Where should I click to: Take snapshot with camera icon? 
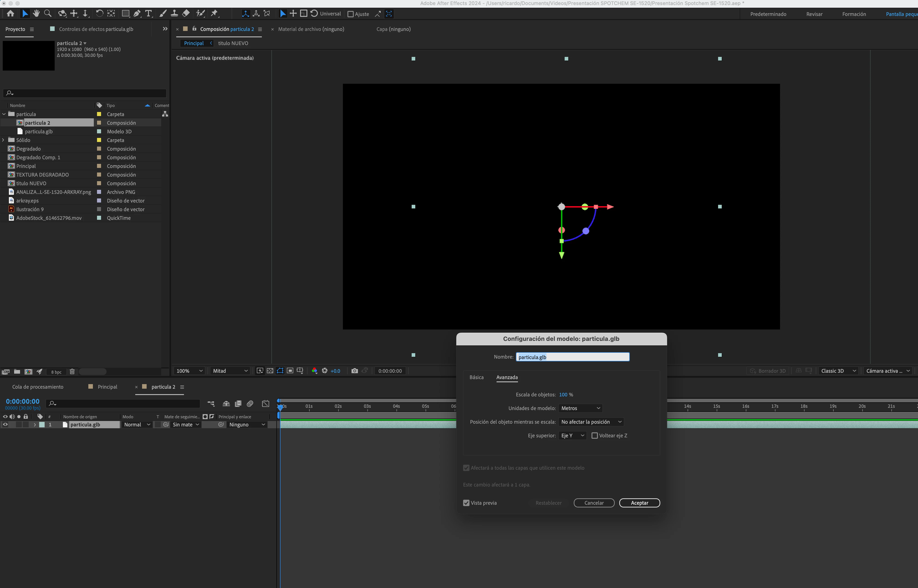(354, 371)
